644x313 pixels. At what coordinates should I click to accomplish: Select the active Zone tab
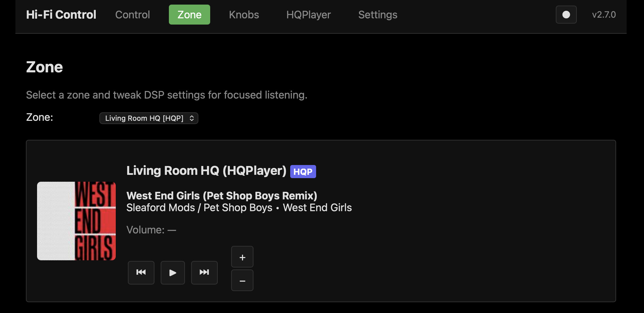(x=189, y=15)
